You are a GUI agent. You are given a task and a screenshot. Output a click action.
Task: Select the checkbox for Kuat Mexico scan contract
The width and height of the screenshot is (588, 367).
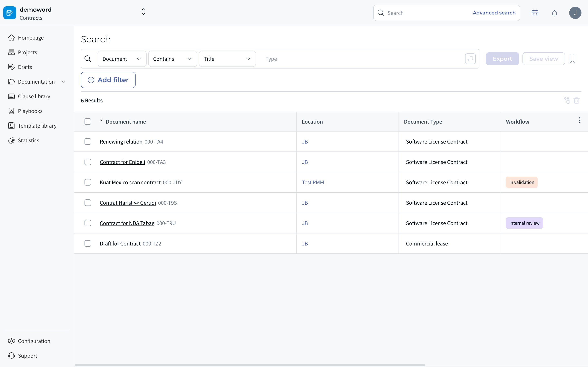click(88, 182)
